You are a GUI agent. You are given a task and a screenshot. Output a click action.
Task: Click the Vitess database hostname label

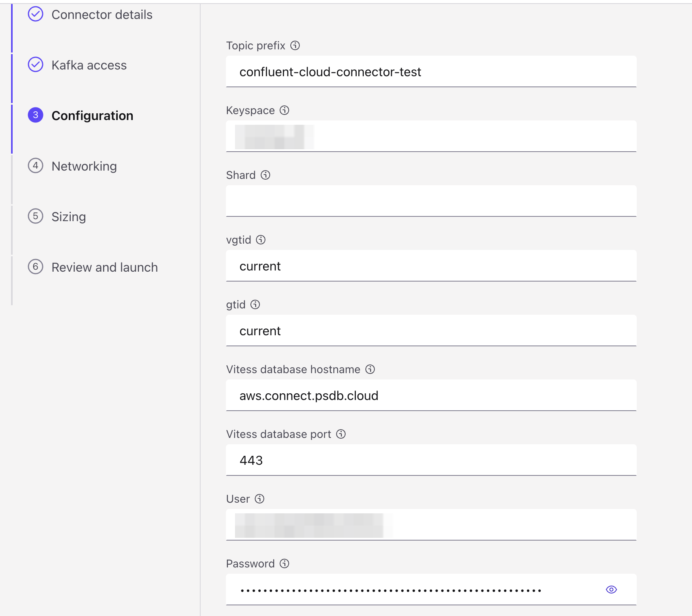pyautogui.click(x=293, y=369)
